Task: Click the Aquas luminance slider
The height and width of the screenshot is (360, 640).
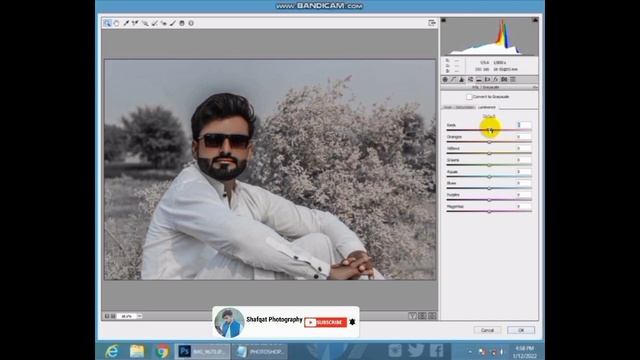Action: [489, 177]
